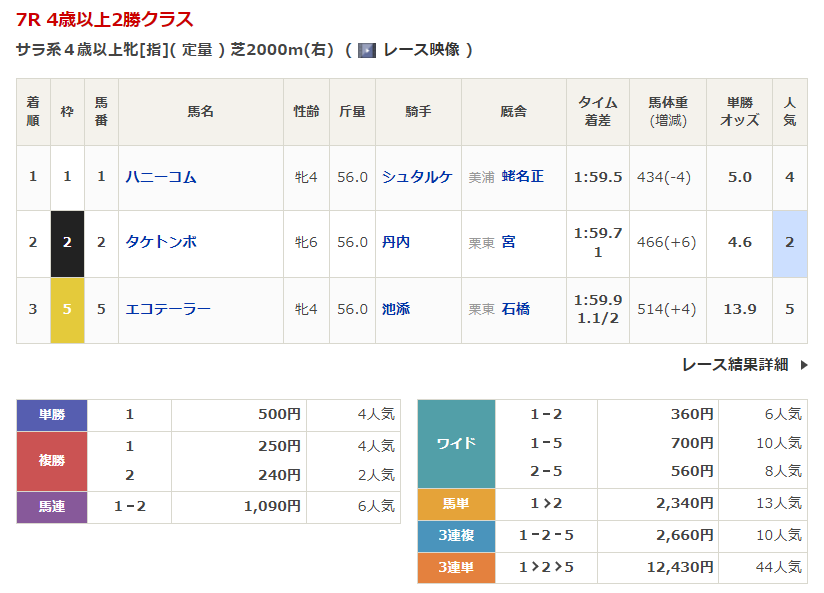Click the highlighted popularity cell 2
Image resolution: width=824 pixels, height=593 pixels.
[789, 243]
